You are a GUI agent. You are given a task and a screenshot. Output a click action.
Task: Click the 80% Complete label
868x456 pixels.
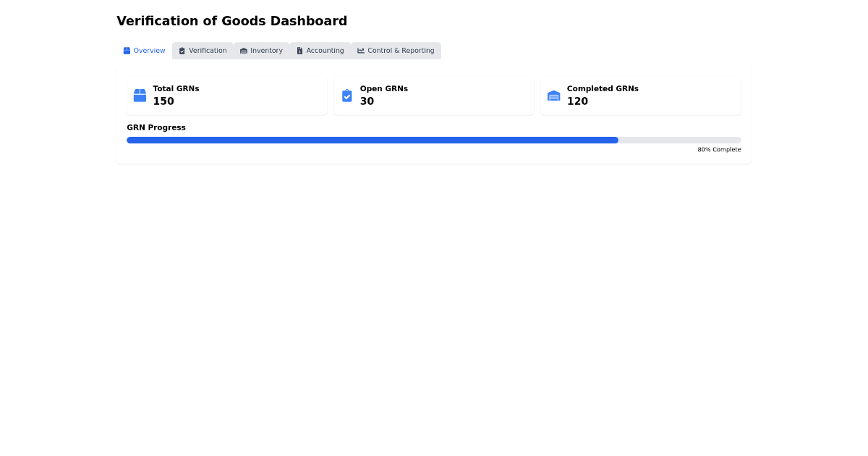coord(719,150)
